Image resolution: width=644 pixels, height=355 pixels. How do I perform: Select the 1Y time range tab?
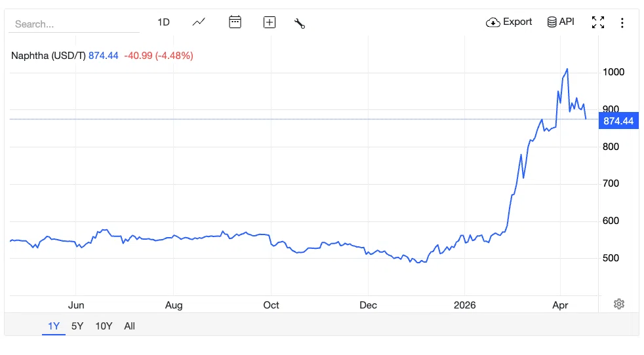[54, 326]
